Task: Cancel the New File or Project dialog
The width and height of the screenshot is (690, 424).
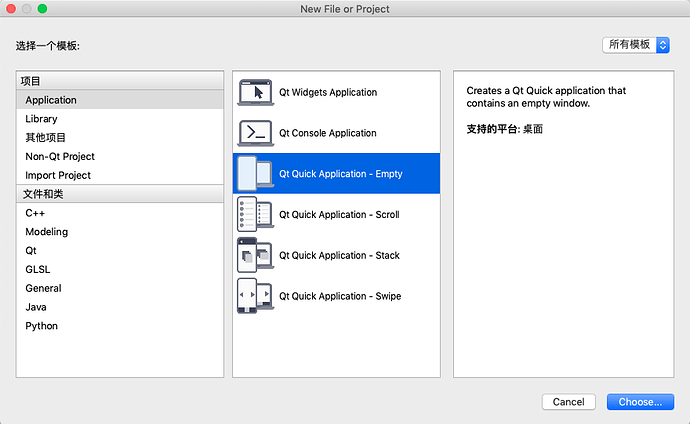Action: [569, 402]
